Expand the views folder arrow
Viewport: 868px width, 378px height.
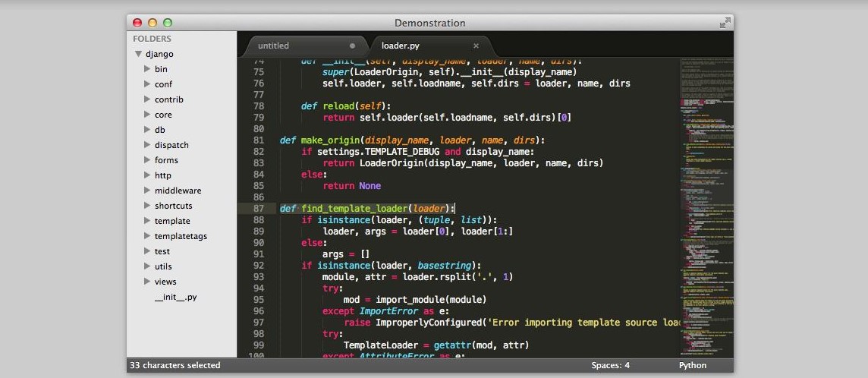pyautogui.click(x=147, y=281)
